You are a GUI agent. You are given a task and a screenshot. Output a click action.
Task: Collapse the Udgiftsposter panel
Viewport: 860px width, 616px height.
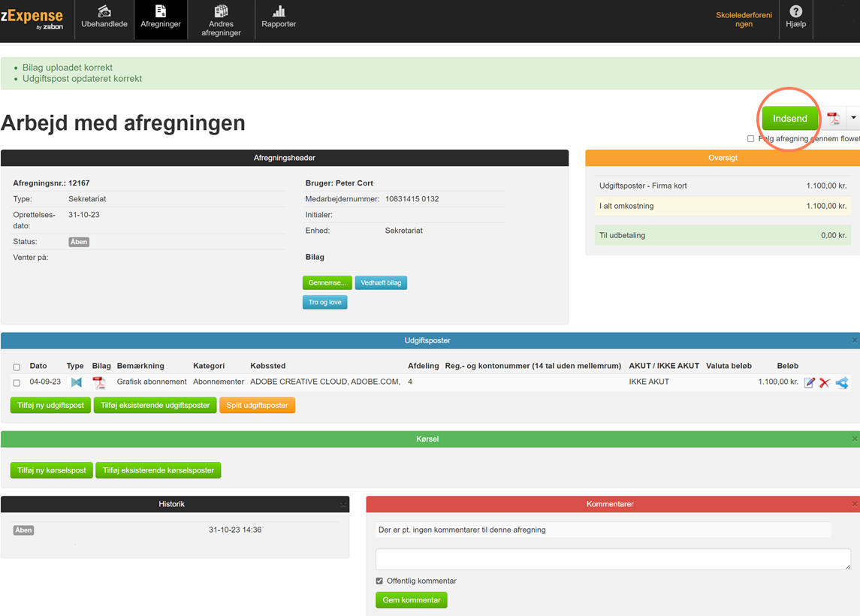coord(855,340)
